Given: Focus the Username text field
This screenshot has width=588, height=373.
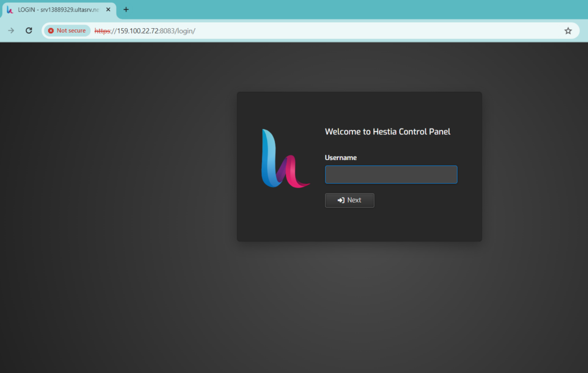Looking at the screenshot, I should 391,174.
